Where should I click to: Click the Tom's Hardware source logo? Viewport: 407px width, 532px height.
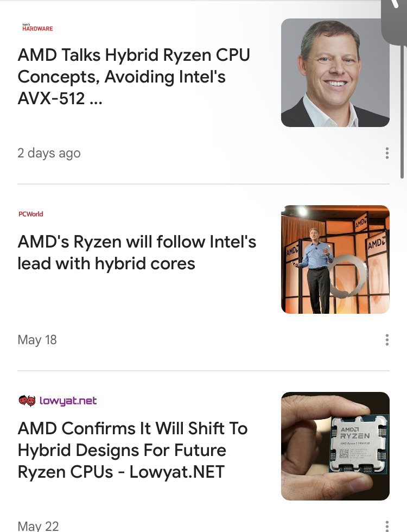[x=37, y=27]
